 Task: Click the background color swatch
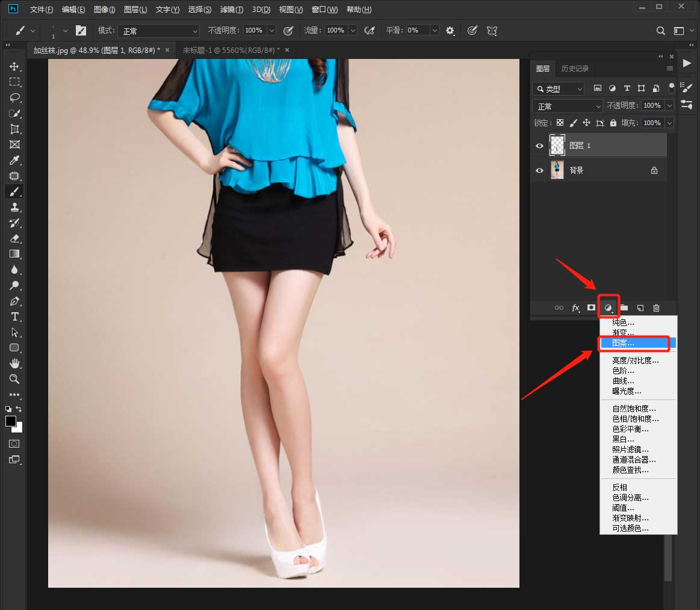(18, 428)
